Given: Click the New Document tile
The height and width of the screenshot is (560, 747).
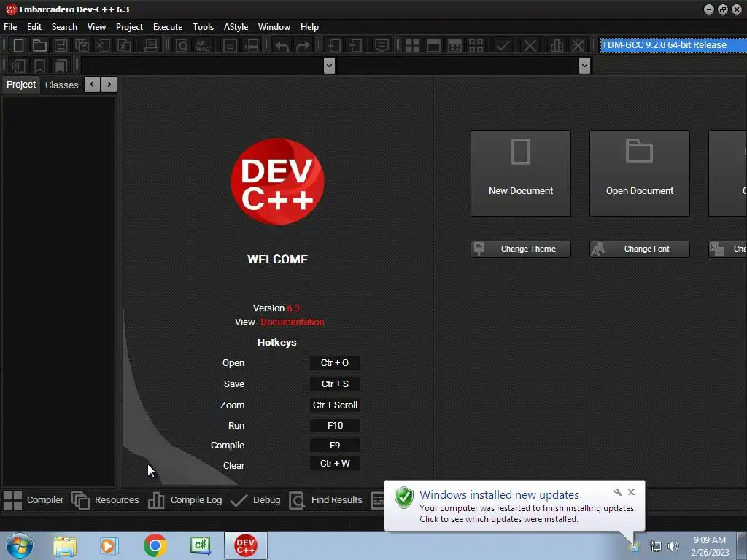Looking at the screenshot, I should pos(521,174).
